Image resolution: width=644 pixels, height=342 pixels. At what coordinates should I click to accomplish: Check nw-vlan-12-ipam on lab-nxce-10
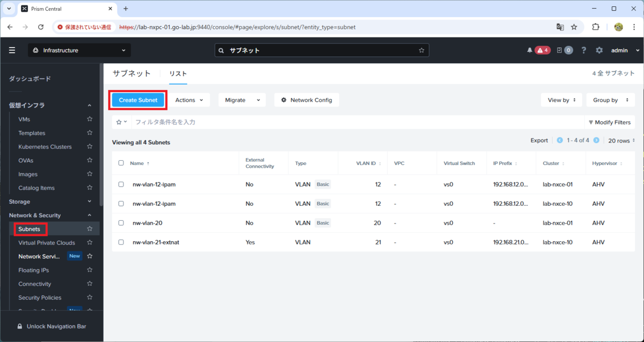(121, 204)
